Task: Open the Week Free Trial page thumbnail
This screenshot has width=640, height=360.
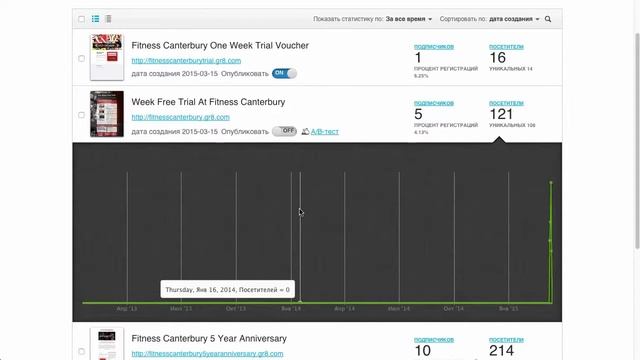Action: pyautogui.click(x=107, y=114)
